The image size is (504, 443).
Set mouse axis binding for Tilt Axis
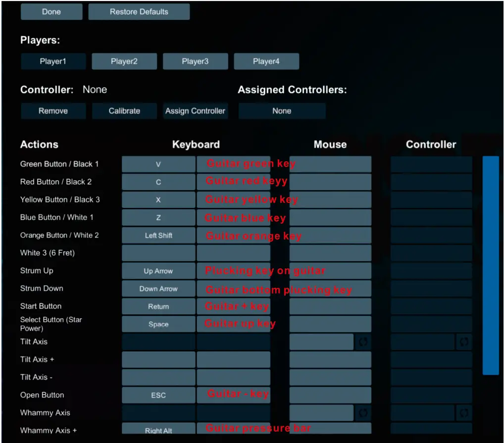click(321, 342)
